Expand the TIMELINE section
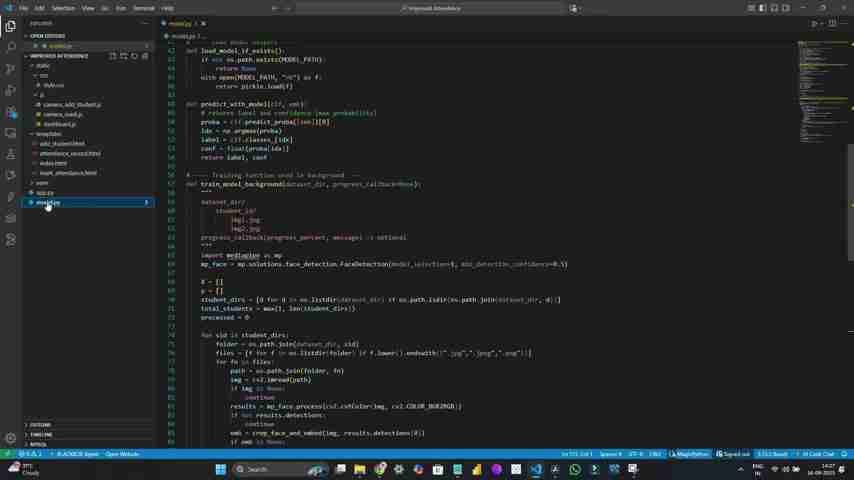This screenshot has height=480, width=854. tap(41, 434)
